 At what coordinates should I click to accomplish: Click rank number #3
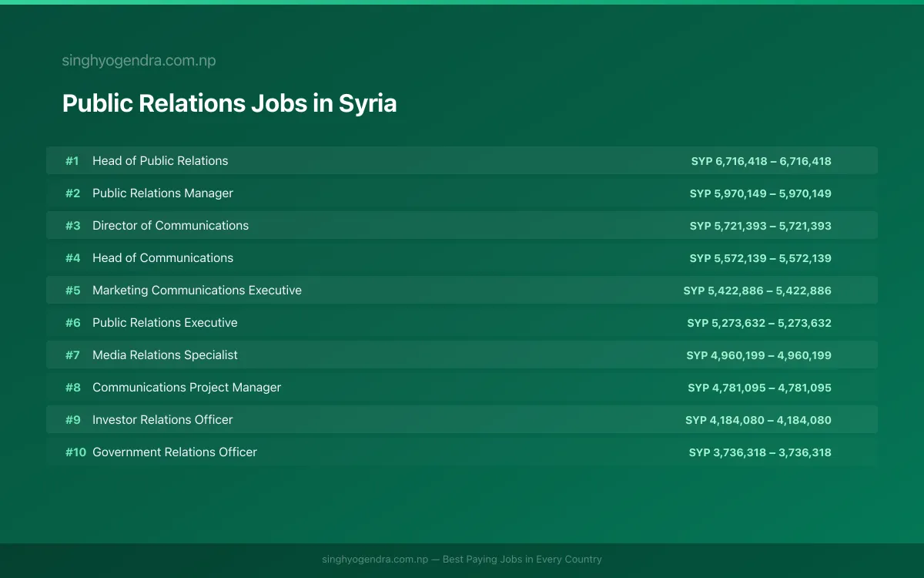tap(72, 226)
